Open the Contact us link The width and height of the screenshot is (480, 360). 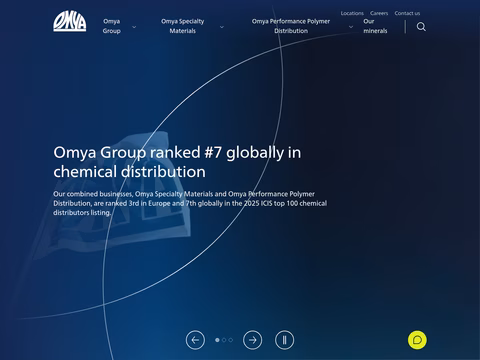(407, 13)
